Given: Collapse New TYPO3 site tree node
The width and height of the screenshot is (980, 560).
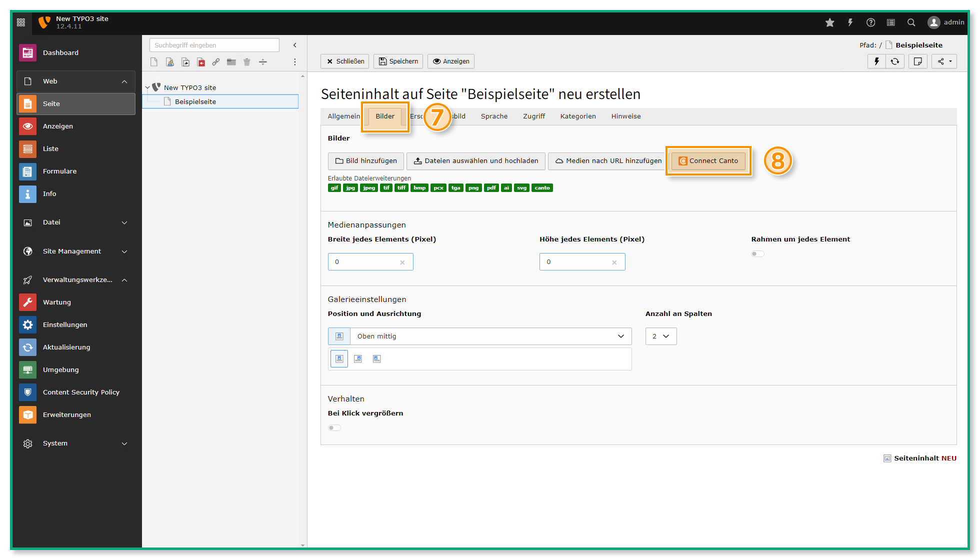Looking at the screenshot, I should (147, 87).
